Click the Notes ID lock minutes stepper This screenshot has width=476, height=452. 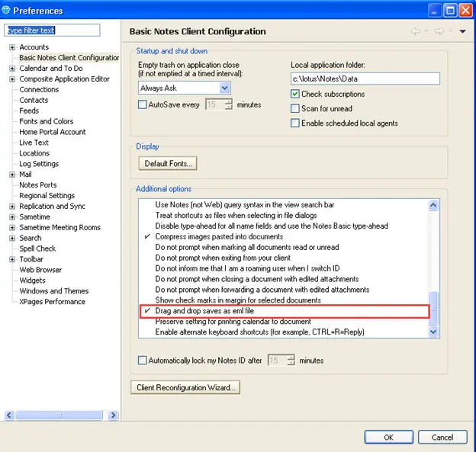coord(291,361)
